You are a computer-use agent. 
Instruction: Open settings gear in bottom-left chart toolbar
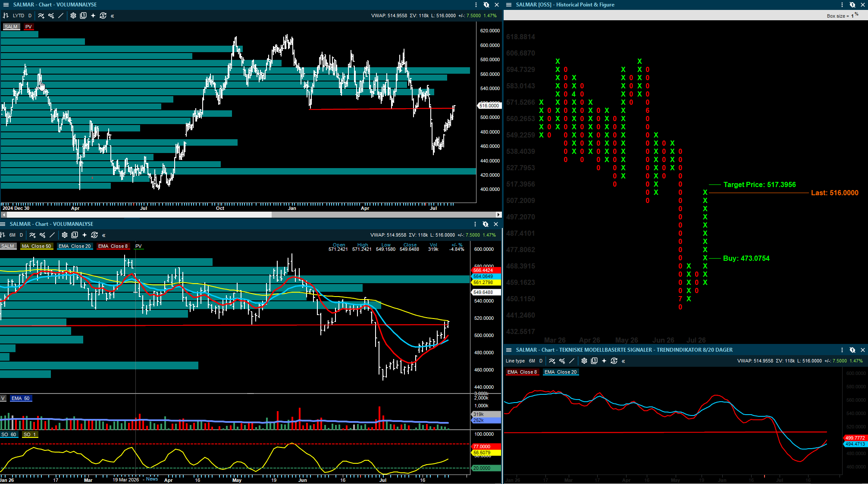65,235
